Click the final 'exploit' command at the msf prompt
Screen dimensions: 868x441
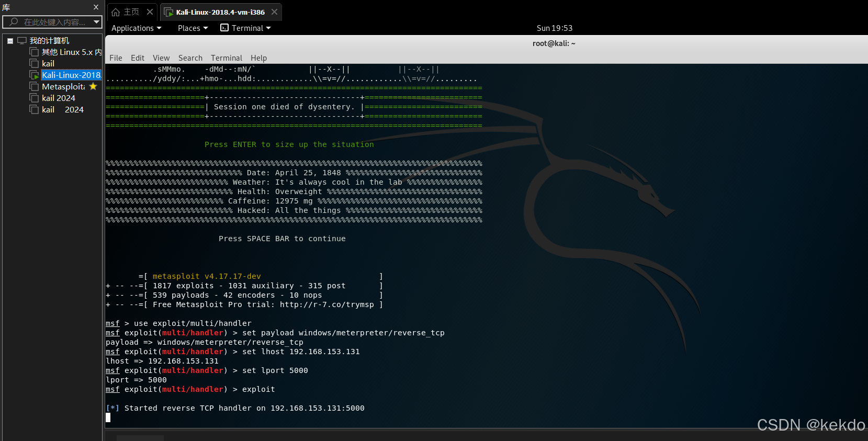click(258, 389)
